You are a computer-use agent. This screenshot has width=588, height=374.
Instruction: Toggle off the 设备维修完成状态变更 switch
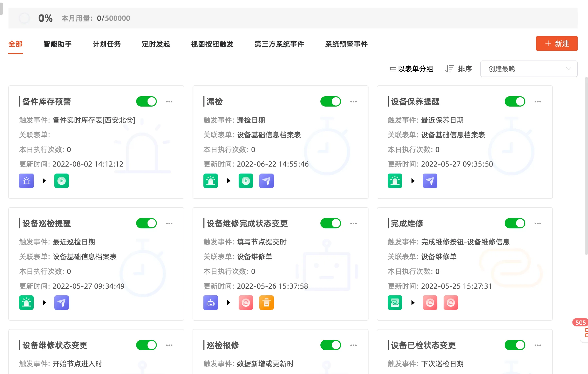tap(330, 223)
